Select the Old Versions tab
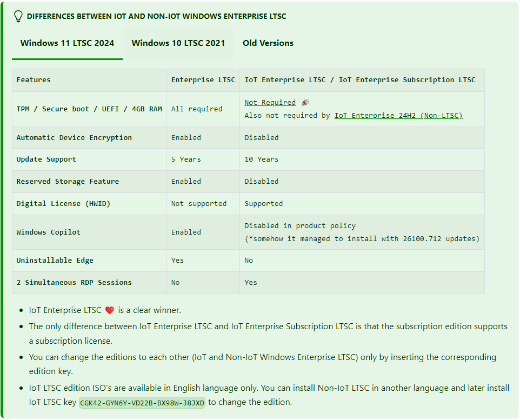 pos(268,43)
